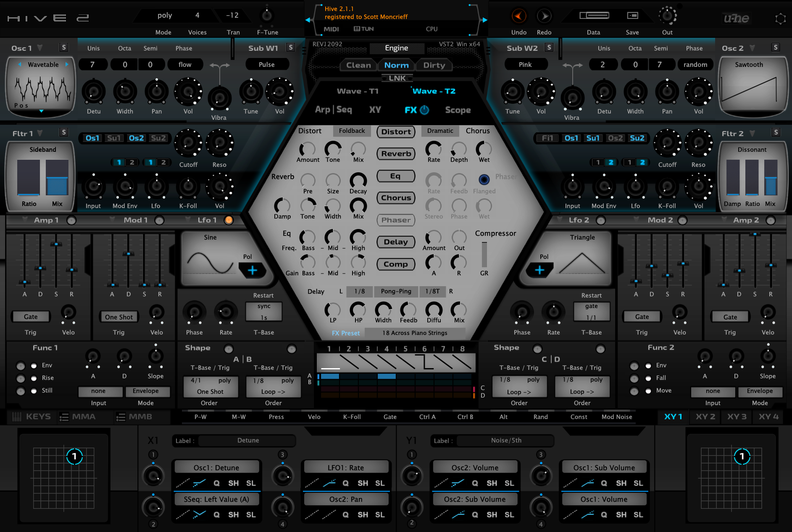Switch to the XY 2 pad tab
Screen dimensions: 792x532
[x=705, y=416]
